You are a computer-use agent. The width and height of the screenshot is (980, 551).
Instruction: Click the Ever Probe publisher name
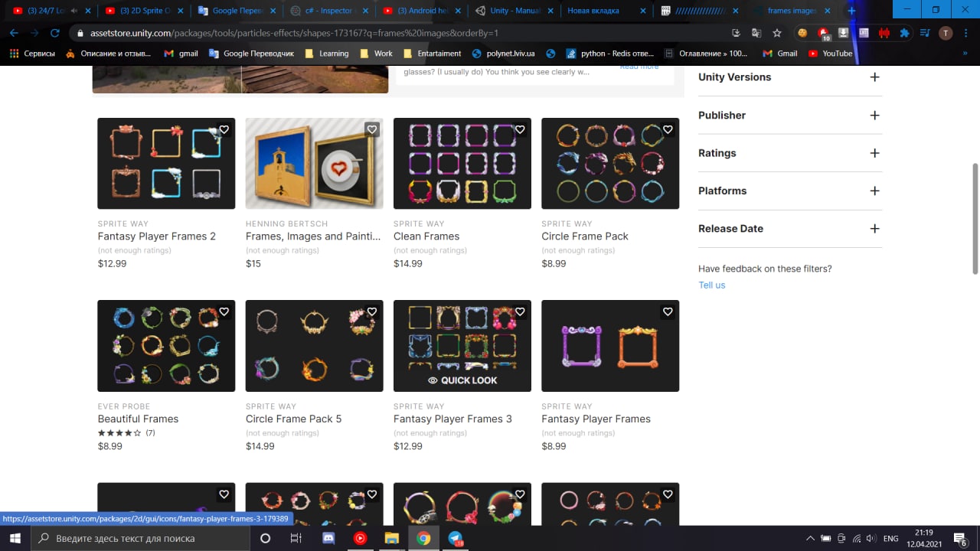pyautogui.click(x=123, y=406)
